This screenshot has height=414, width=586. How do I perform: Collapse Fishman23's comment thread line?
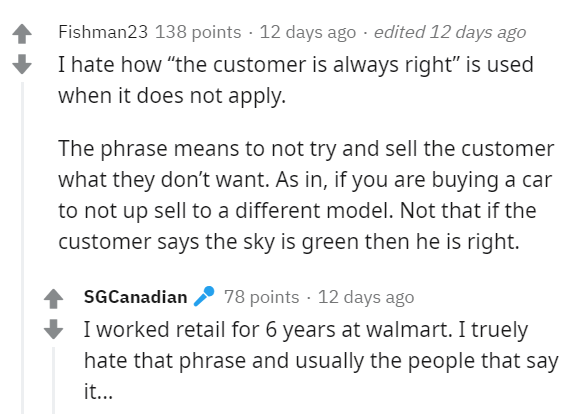[x=22, y=248]
